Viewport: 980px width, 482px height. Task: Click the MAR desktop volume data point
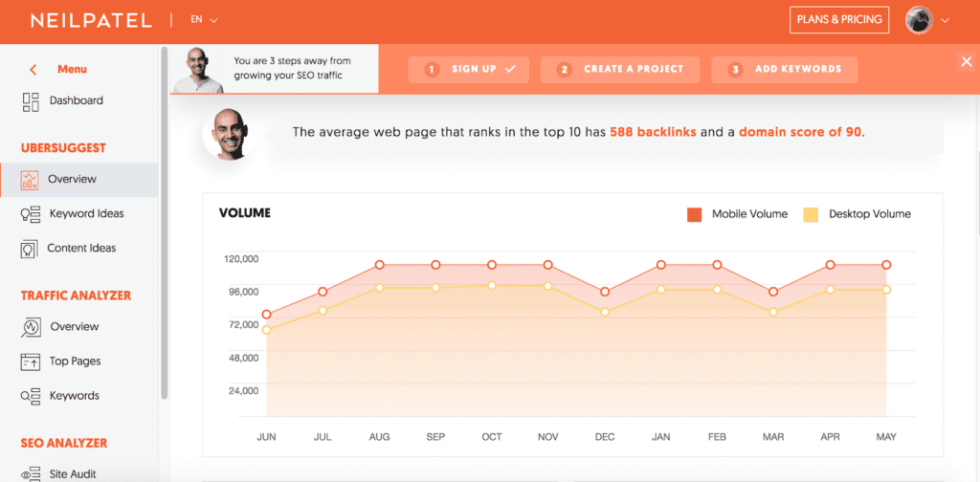tap(773, 312)
